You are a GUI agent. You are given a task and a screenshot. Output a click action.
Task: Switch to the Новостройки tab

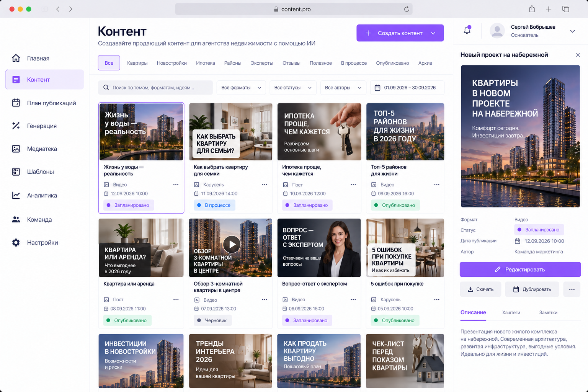[x=172, y=63]
